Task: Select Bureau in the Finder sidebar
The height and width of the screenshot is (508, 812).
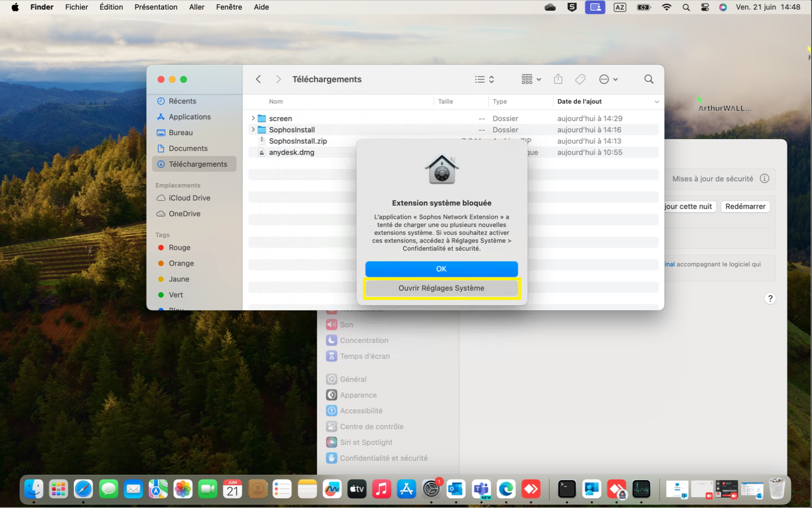Action: pos(194,132)
